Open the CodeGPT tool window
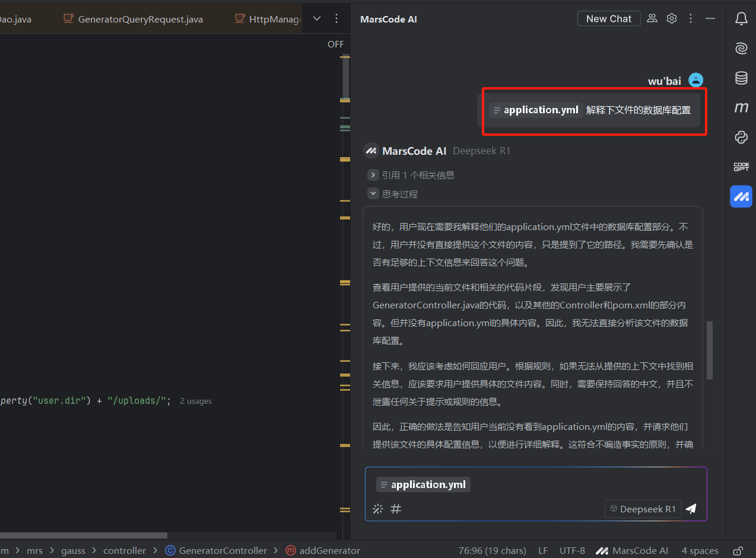The height and width of the screenshot is (558, 756). tap(741, 167)
